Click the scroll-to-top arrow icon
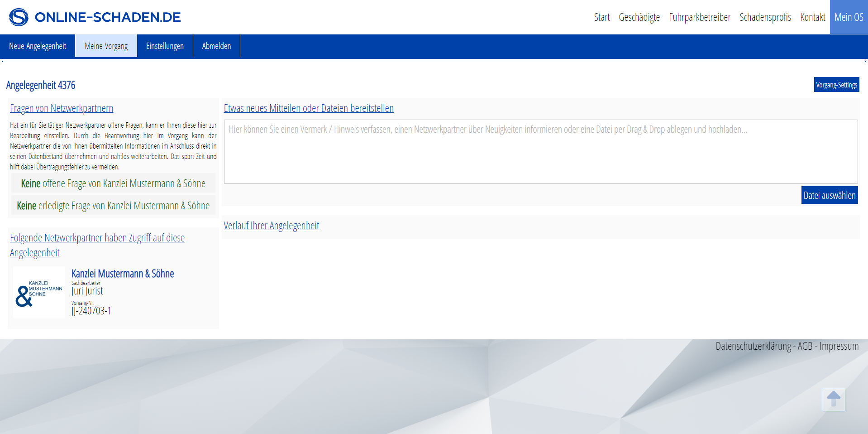This screenshot has height=434, width=868. tap(833, 399)
